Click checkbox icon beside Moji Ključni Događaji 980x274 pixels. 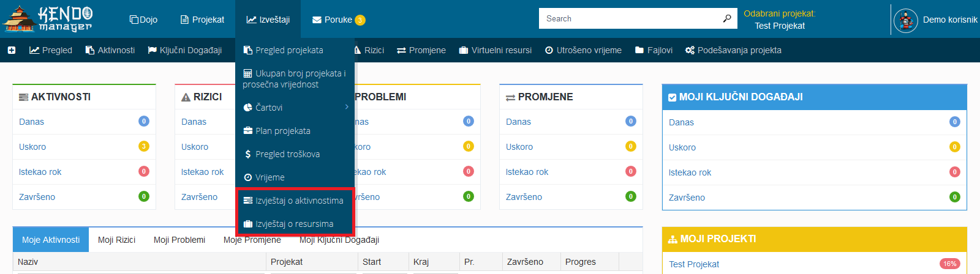pyautogui.click(x=672, y=97)
